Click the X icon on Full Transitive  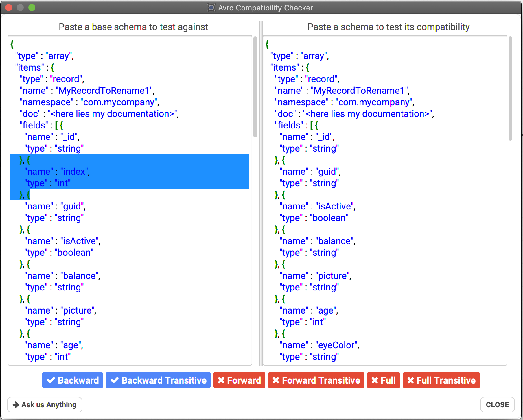pos(411,380)
